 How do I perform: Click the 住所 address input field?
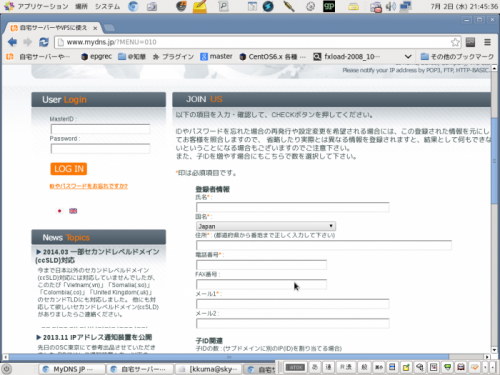tap(324, 245)
